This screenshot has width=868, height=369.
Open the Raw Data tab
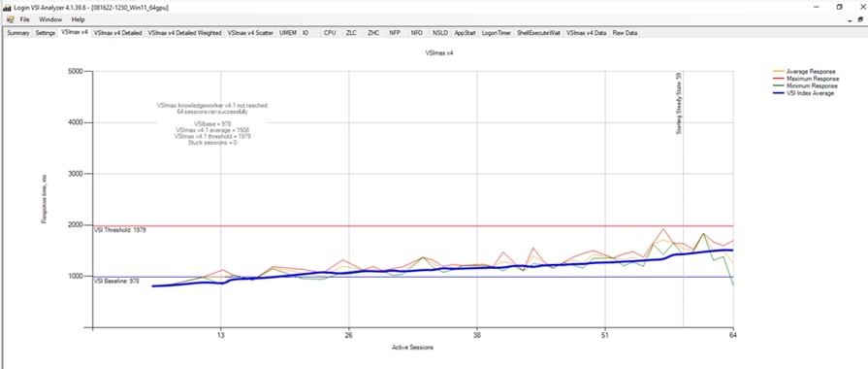tap(625, 33)
